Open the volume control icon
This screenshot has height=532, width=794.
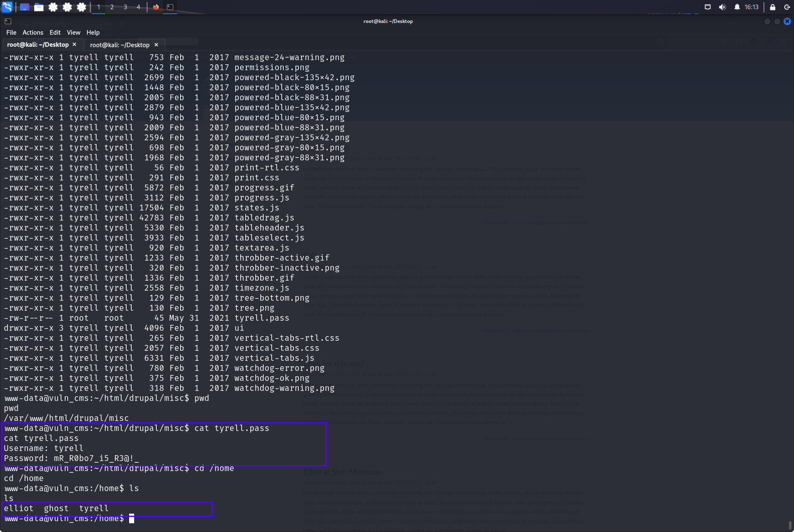pos(722,7)
